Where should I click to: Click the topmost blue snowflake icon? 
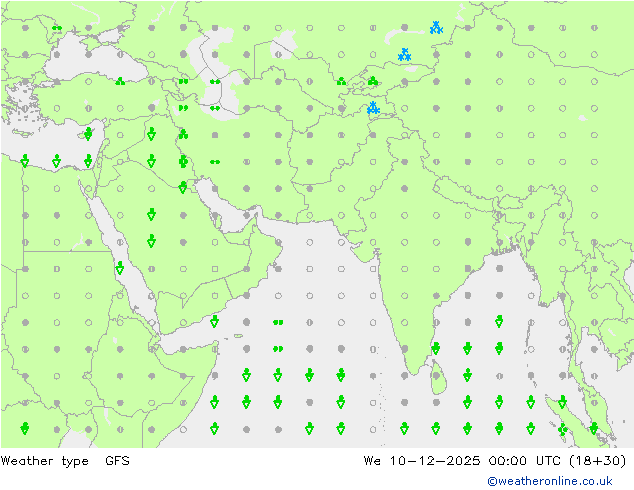[436, 28]
